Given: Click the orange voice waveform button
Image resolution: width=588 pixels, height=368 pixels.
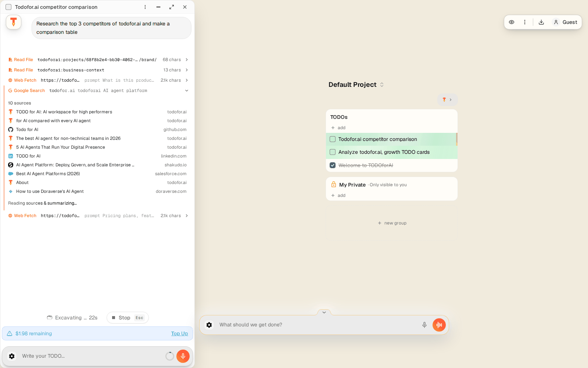Looking at the screenshot, I should click(439, 325).
